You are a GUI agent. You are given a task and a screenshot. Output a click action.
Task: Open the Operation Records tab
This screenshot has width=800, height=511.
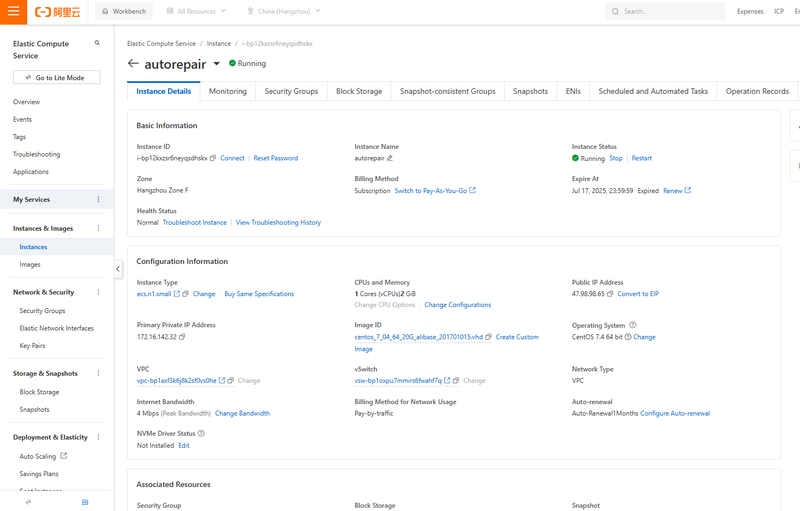(757, 91)
